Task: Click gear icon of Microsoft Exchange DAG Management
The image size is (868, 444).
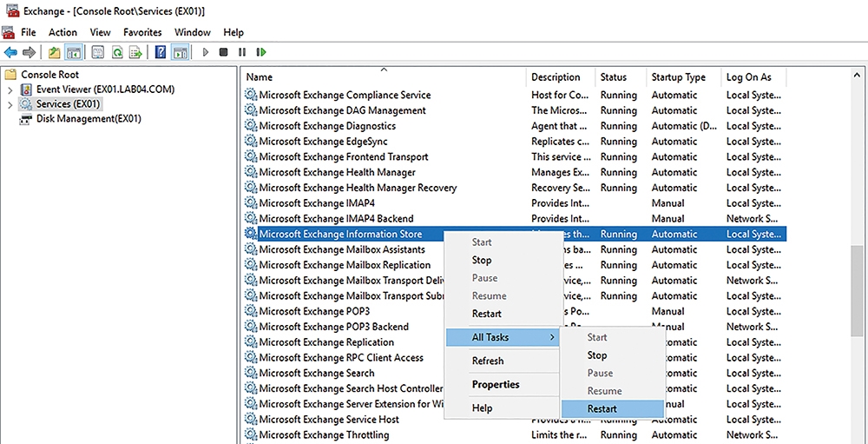Action: click(x=251, y=110)
